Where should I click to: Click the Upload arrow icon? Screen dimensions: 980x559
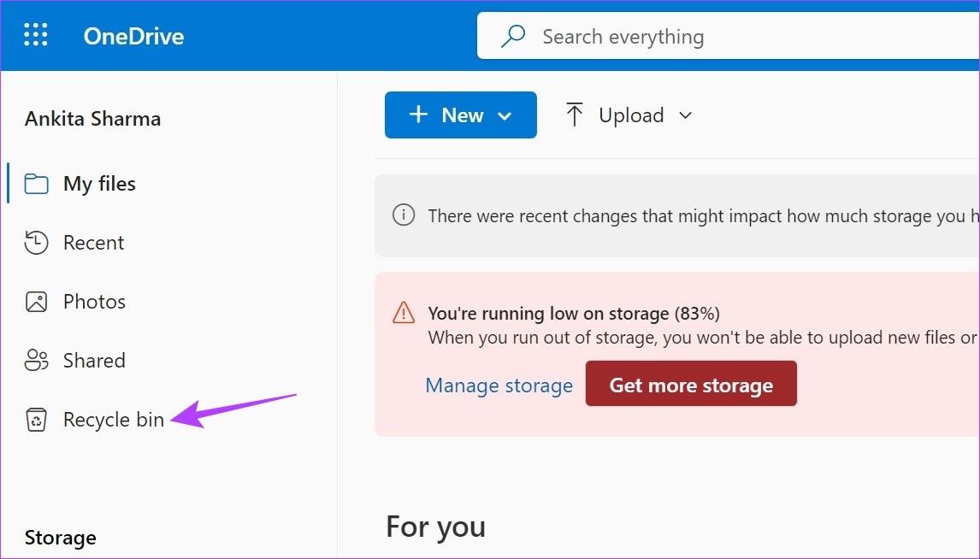click(575, 114)
